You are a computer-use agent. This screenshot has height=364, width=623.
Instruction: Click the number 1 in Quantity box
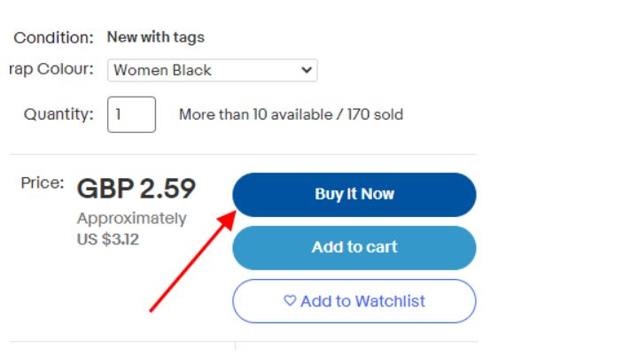click(x=119, y=115)
